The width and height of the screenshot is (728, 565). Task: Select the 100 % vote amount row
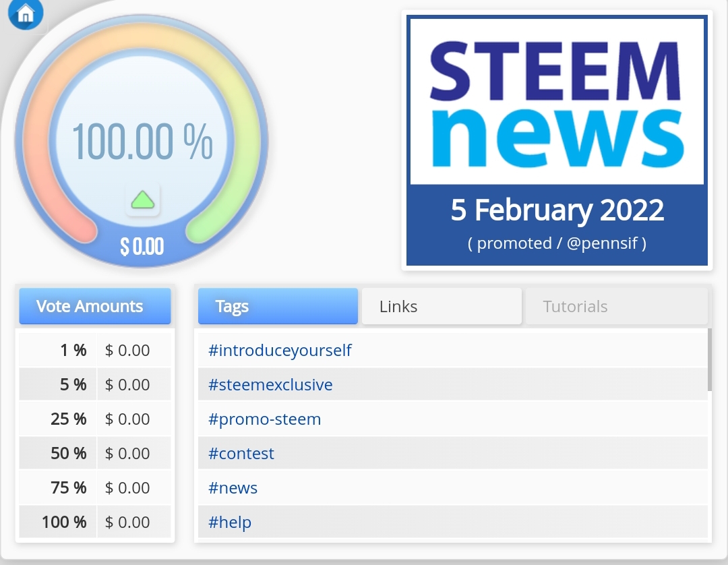(95, 522)
